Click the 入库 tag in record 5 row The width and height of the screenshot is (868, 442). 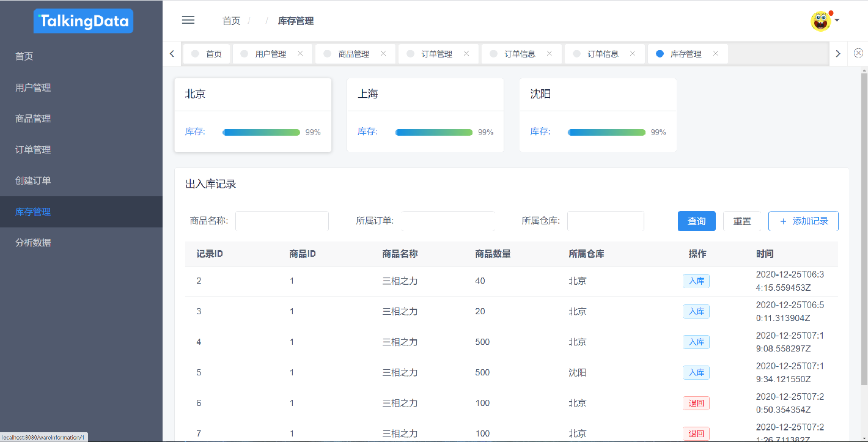696,373
